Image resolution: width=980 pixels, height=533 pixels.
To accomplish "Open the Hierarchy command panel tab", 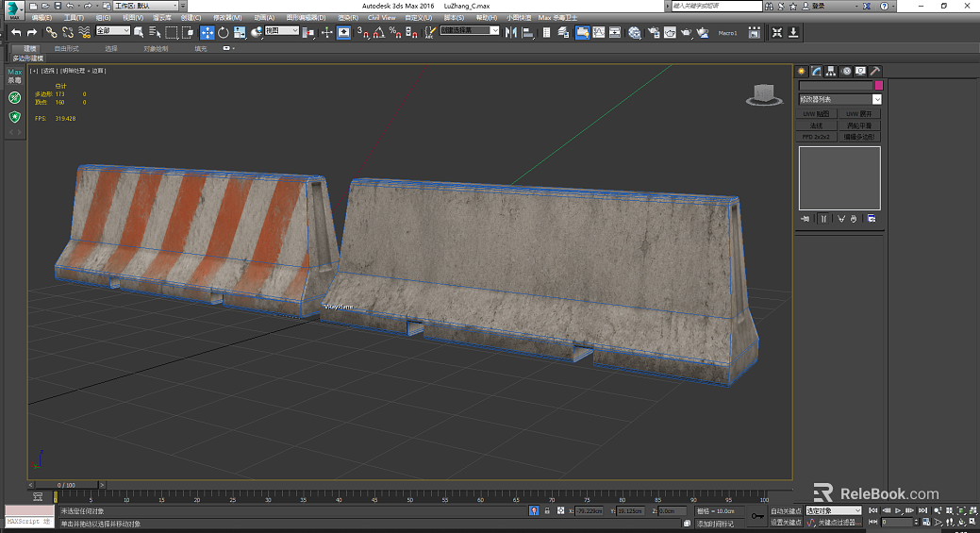I will [831, 72].
